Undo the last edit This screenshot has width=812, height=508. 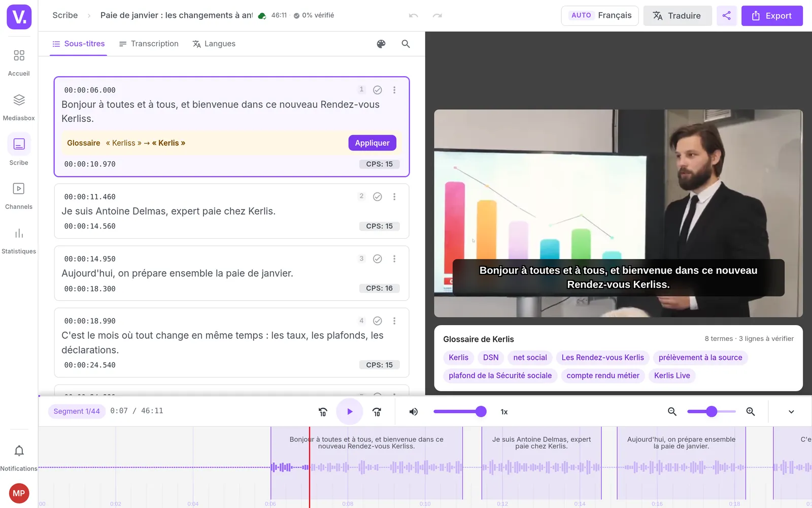pyautogui.click(x=414, y=16)
